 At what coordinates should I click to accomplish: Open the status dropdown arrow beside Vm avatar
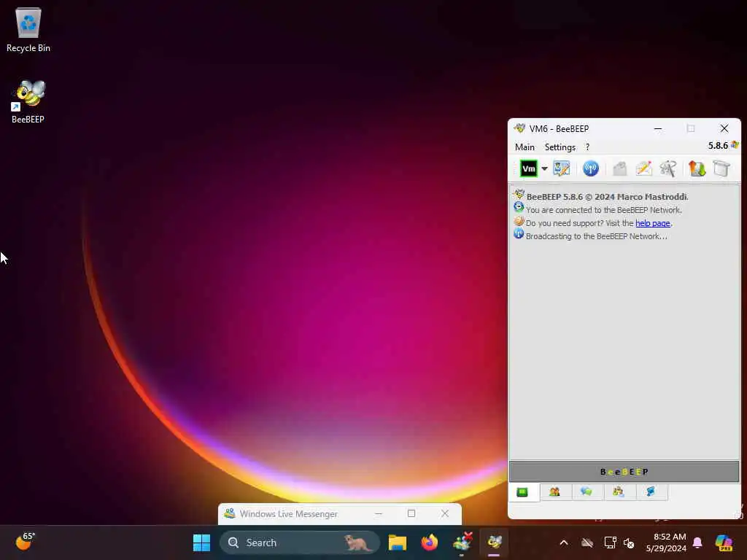coord(544,168)
